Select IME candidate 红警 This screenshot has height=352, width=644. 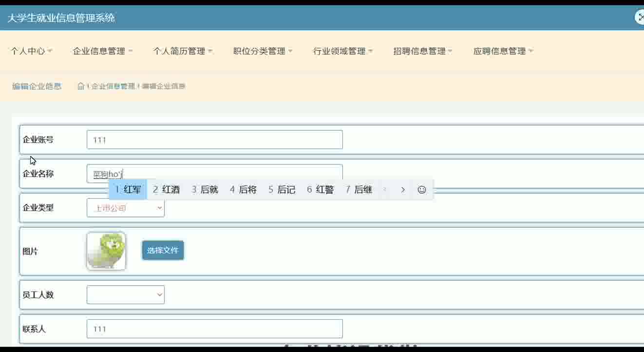pyautogui.click(x=320, y=190)
